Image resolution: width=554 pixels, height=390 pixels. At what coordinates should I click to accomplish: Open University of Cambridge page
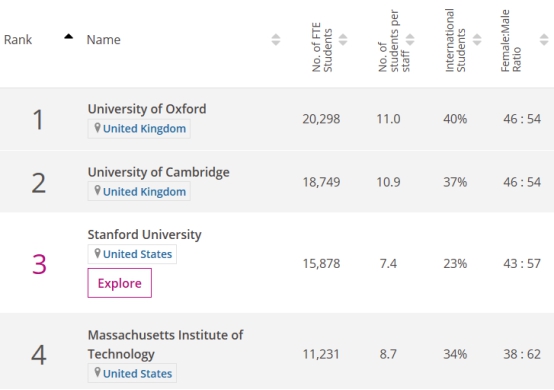[x=159, y=172]
